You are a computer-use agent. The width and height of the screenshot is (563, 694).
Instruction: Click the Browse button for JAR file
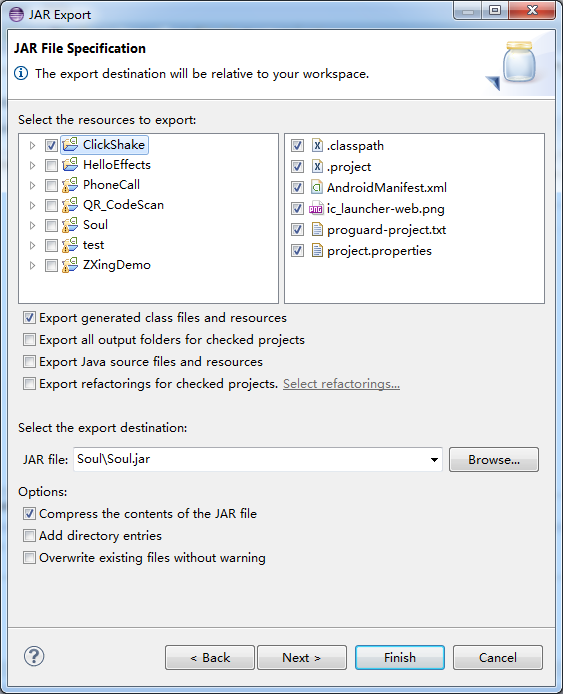(494, 460)
